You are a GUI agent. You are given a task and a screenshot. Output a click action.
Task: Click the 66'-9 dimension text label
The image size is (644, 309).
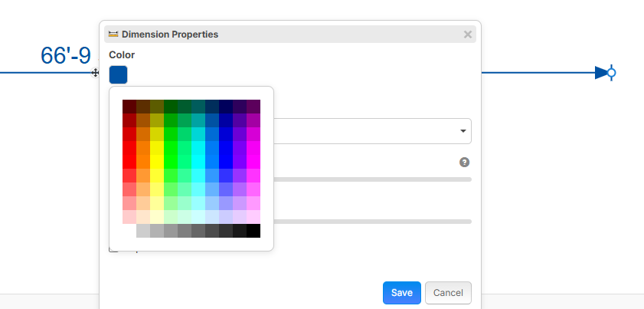[65, 56]
